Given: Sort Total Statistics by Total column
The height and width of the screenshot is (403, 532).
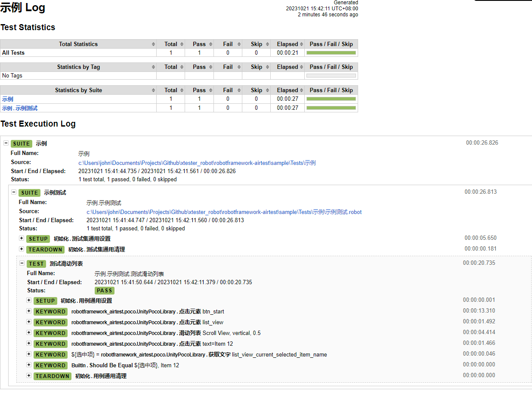Looking at the screenshot, I should 171,44.
